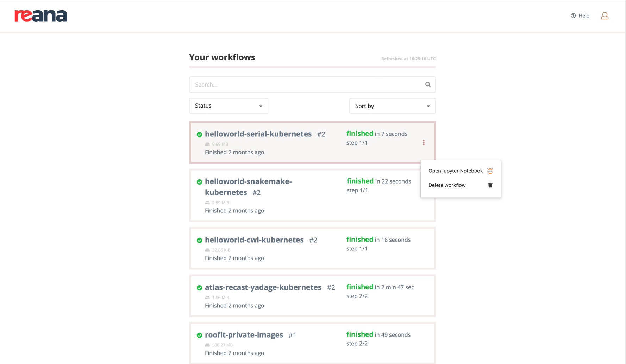Open the atlas-recast-yadage-kubernetes workflow
Viewport: 626px width, 364px height.
(x=263, y=287)
